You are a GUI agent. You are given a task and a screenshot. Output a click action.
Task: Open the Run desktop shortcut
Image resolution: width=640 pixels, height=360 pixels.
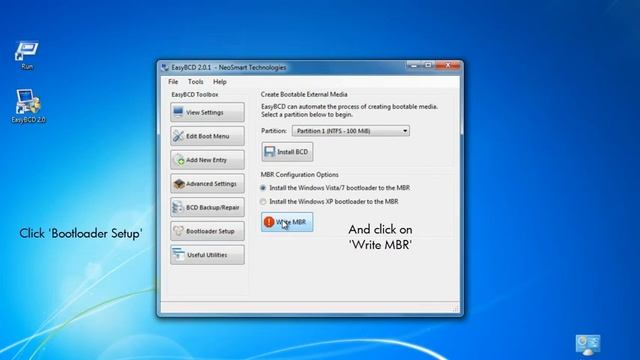pyautogui.click(x=27, y=55)
